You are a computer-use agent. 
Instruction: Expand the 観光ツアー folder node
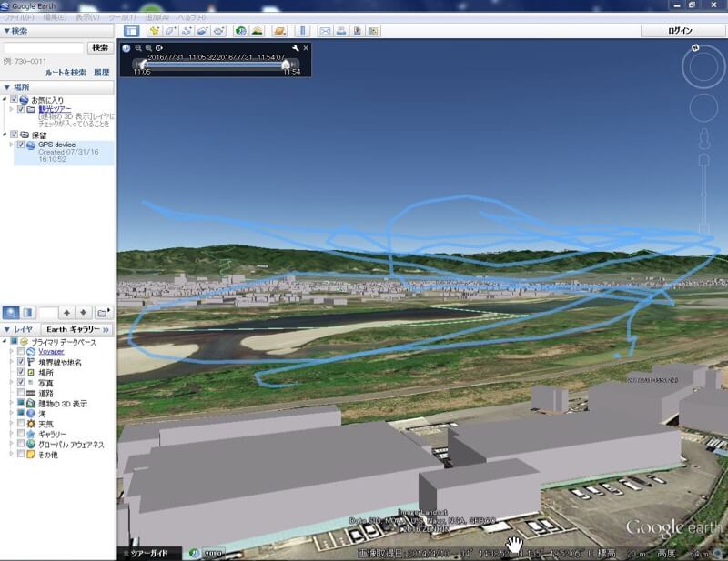point(12,109)
